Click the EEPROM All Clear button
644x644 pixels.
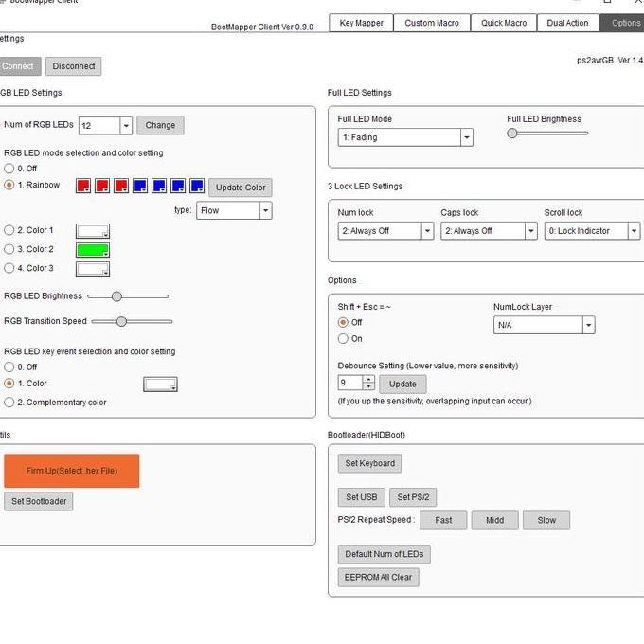tap(378, 577)
